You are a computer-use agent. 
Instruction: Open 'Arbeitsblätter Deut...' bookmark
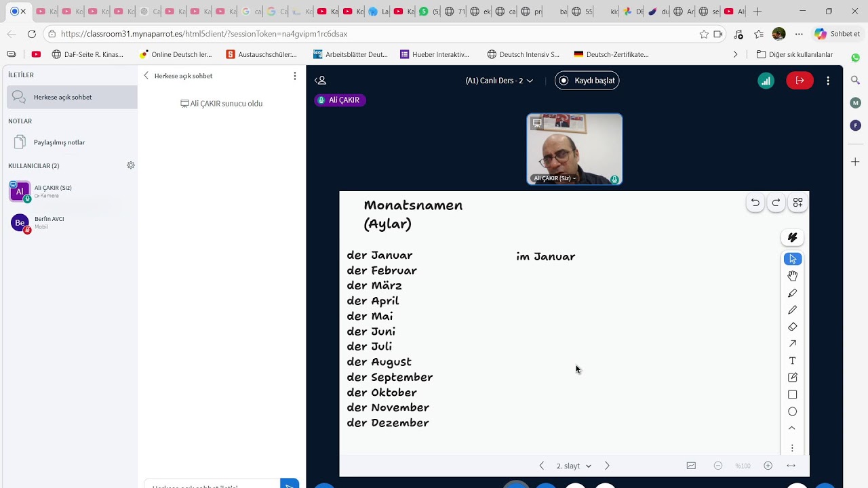tap(351, 54)
